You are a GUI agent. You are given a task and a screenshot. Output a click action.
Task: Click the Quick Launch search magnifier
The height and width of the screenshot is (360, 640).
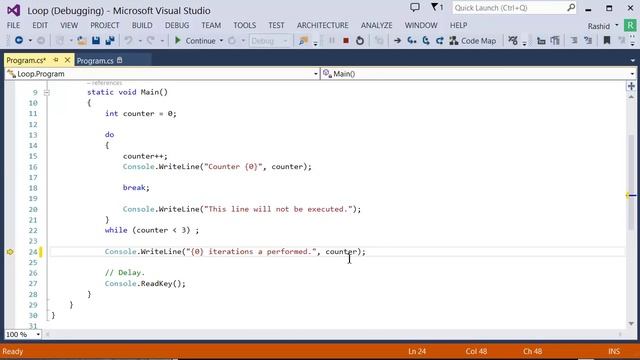[571, 7]
